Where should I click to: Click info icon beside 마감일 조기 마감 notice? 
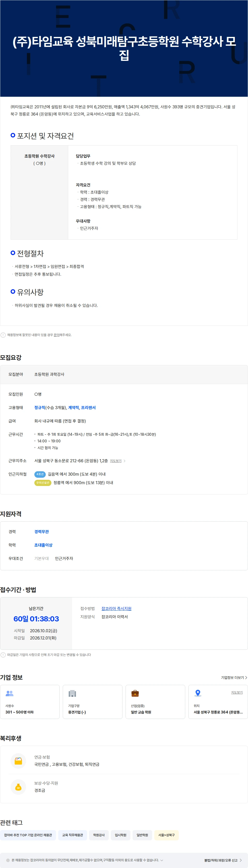(3, 655)
